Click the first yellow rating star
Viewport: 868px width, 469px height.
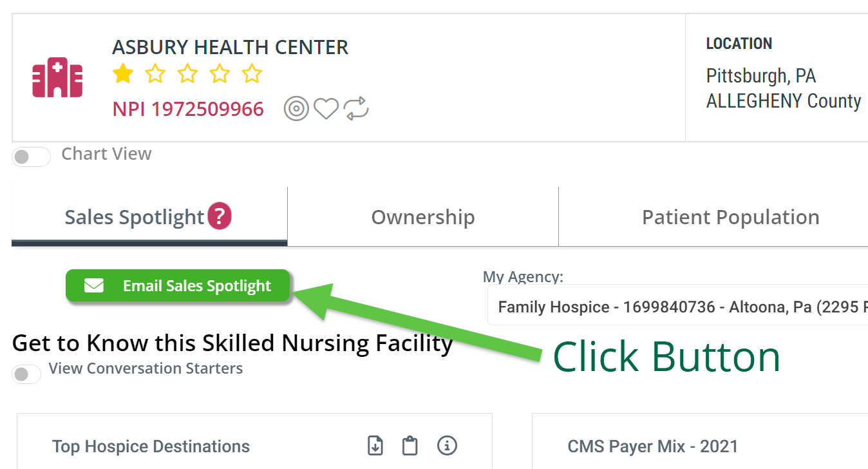pos(122,73)
